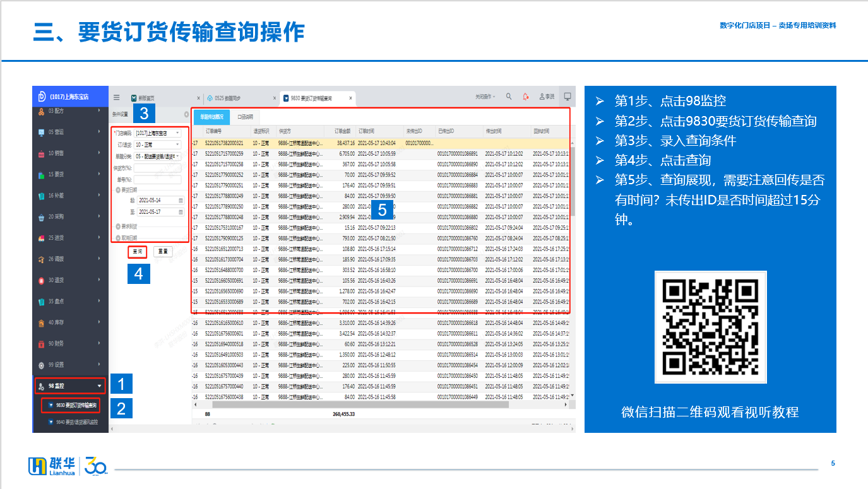This screenshot has width=868, height=489.
Task: Click the 26 调拨 sidebar icon
Action: point(42,259)
